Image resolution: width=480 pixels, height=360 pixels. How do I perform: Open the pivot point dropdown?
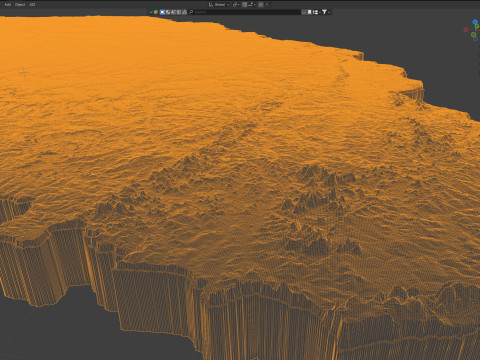[x=236, y=5]
